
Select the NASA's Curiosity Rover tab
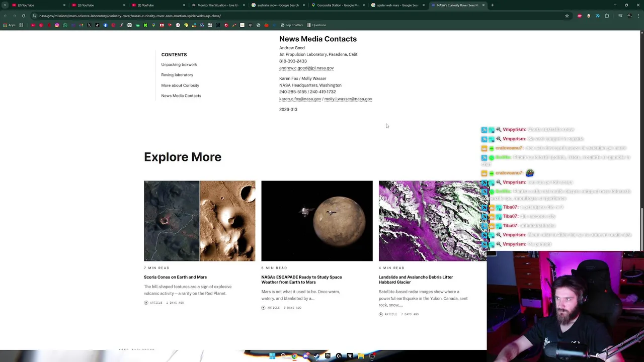pos(457,5)
